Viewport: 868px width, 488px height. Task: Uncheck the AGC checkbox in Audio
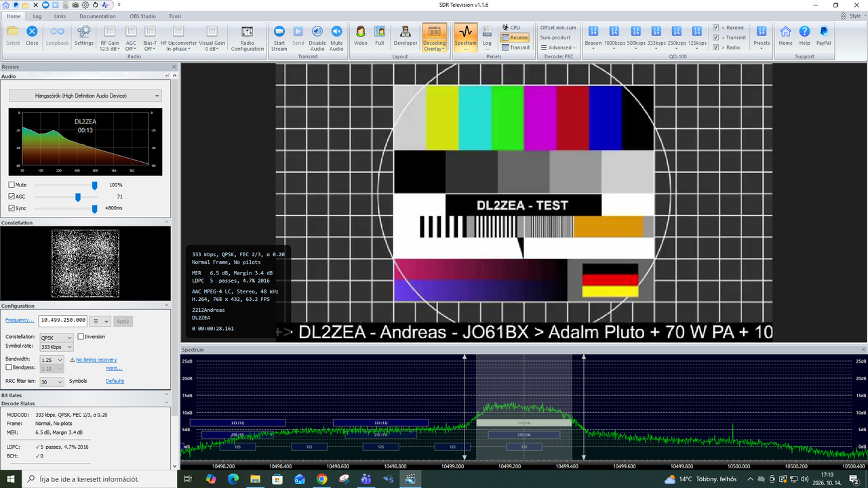click(x=12, y=197)
